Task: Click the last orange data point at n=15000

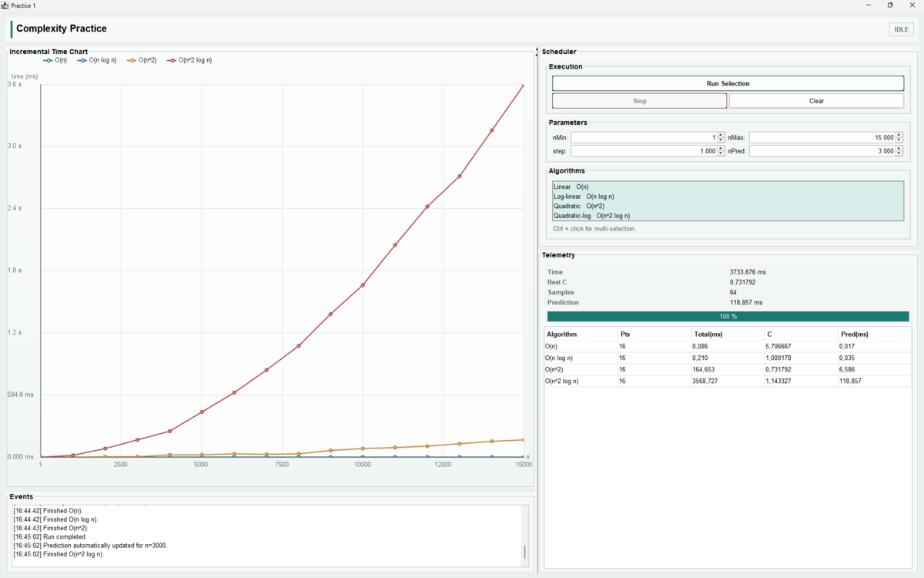Action: point(524,440)
